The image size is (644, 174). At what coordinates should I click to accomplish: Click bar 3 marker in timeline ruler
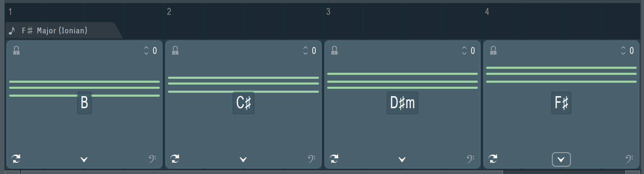click(328, 12)
